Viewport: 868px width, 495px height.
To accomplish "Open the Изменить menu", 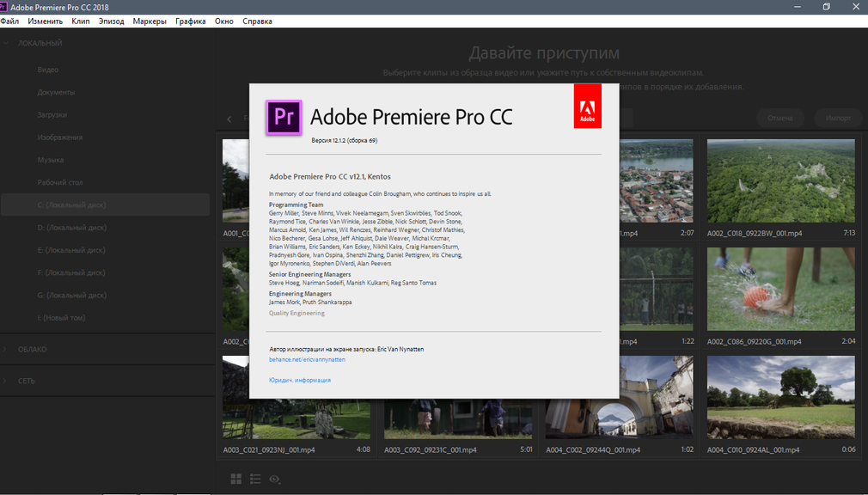I will (46, 21).
